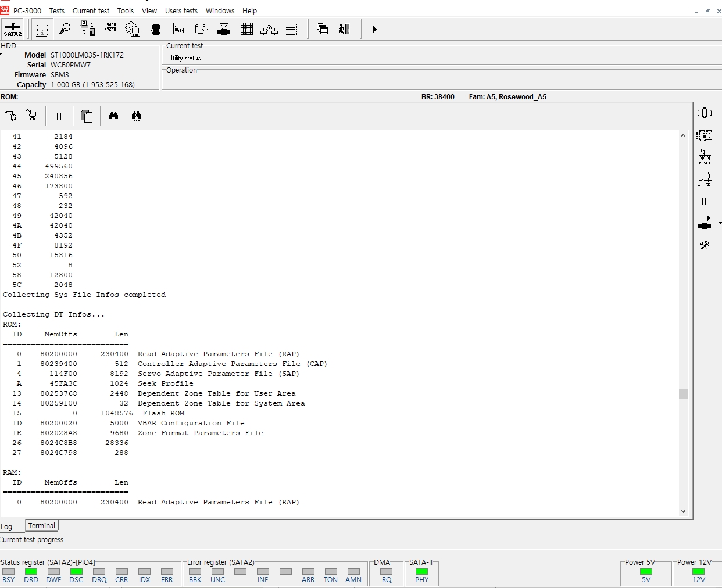
Task: Click the log scrollbar down arrow
Action: click(683, 511)
